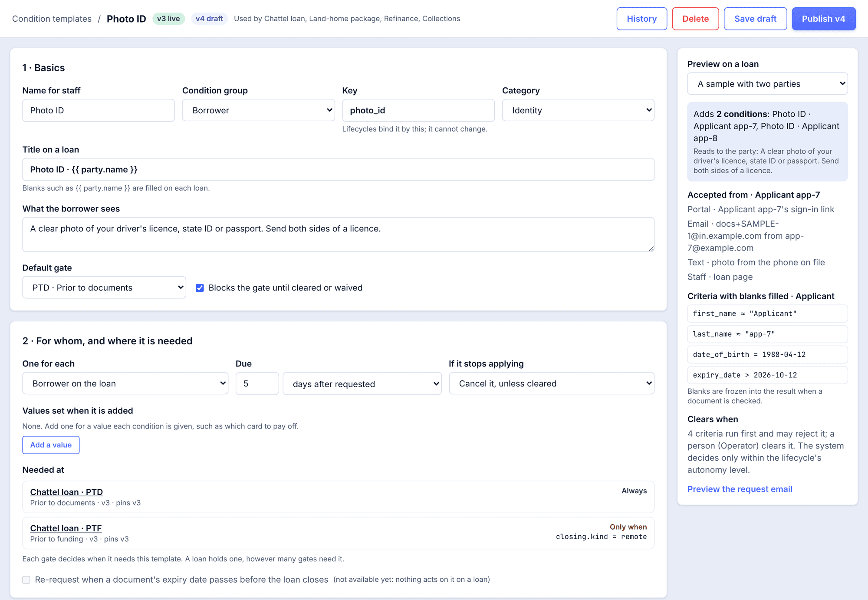Go to Condition templates breadcrumb

52,19
